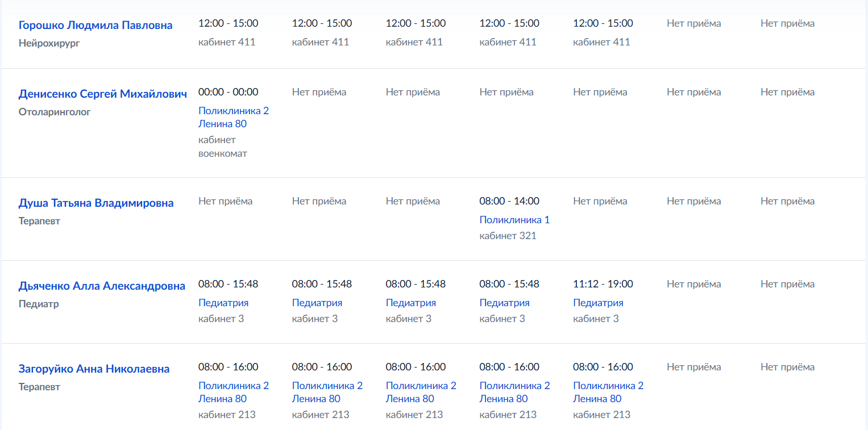This screenshot has width=868, height=430.
Task: Open Дьяченко Алла Александровна doctor link
Action: click(x=102, y=286)
